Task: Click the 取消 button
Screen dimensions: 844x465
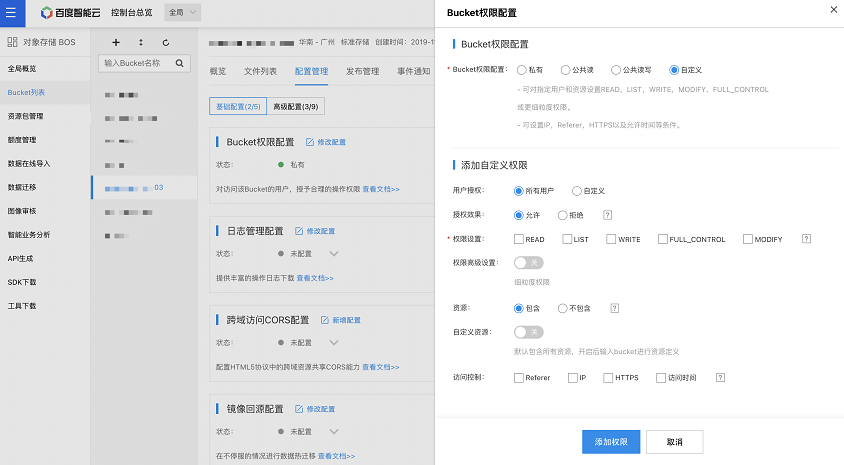Action: [674, 442]
